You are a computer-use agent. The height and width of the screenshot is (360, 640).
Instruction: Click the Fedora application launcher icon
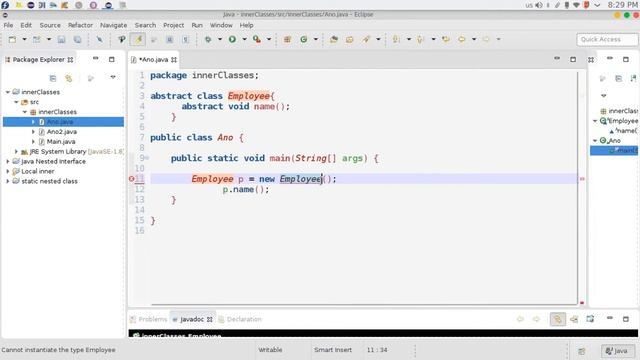tap(5, 5)
